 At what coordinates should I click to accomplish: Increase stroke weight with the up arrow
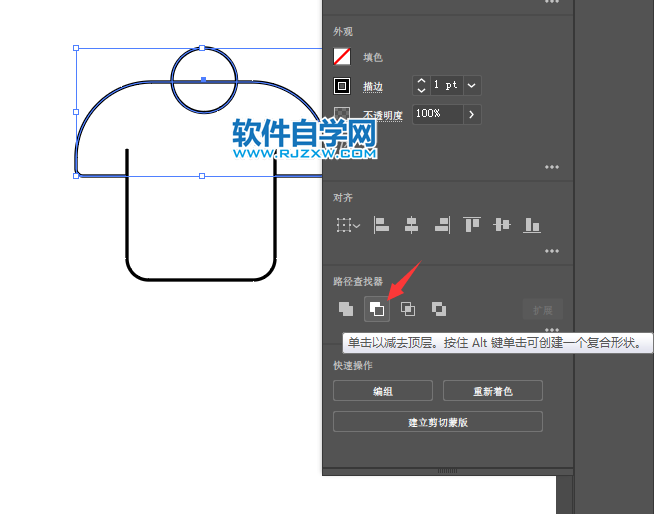[x=421, y=81]
